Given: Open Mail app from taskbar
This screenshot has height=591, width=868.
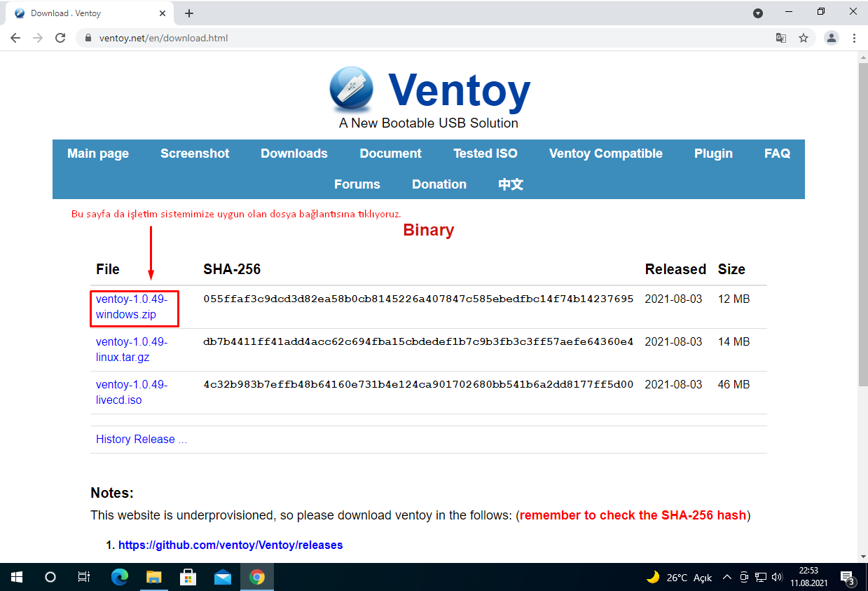Looking at the screenshot, I should tap(223, 577).
